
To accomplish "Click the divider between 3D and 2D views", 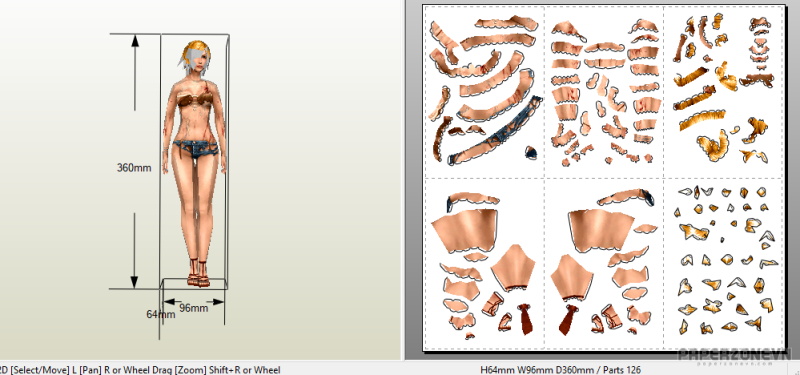I will click(403, 180).
